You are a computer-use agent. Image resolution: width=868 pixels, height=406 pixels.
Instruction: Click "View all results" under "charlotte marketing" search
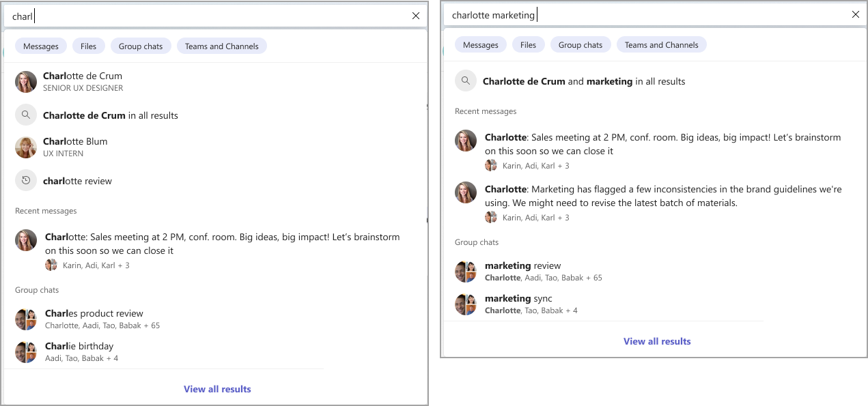coord(657,341)
